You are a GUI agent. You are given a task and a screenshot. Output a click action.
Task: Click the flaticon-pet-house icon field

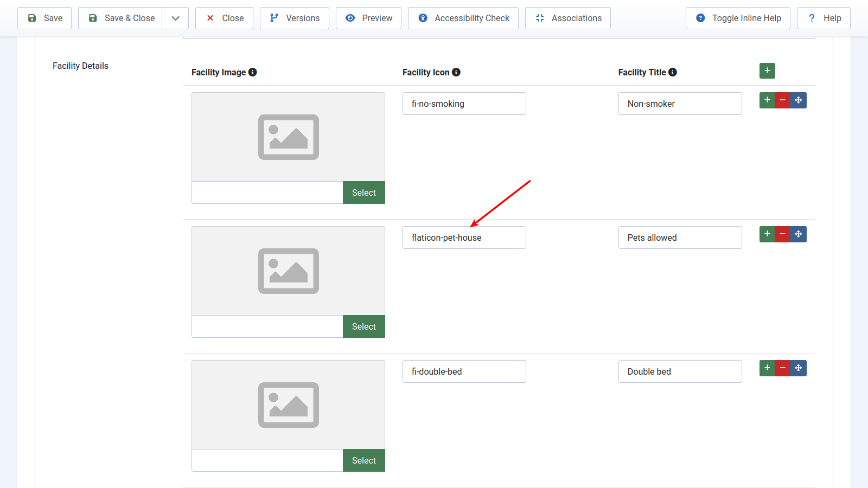click(x=464, y=237)
